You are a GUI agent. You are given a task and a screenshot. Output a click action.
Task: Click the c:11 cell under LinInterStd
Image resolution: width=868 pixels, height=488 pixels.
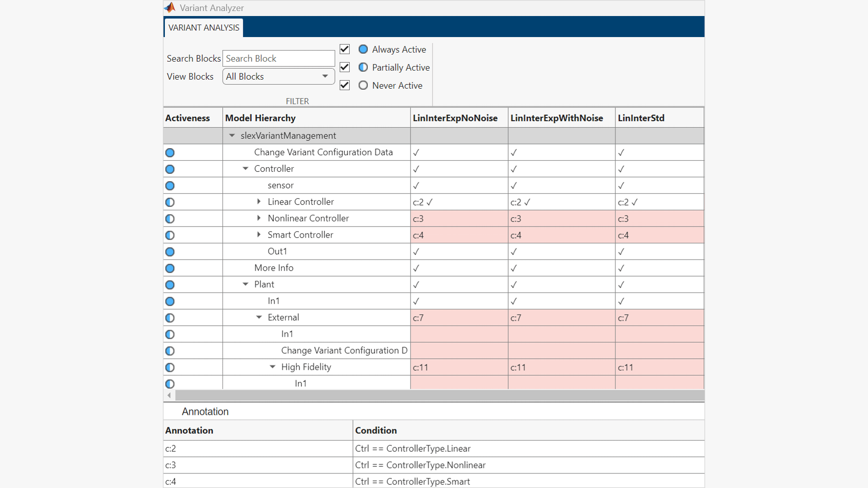point(660,367)
